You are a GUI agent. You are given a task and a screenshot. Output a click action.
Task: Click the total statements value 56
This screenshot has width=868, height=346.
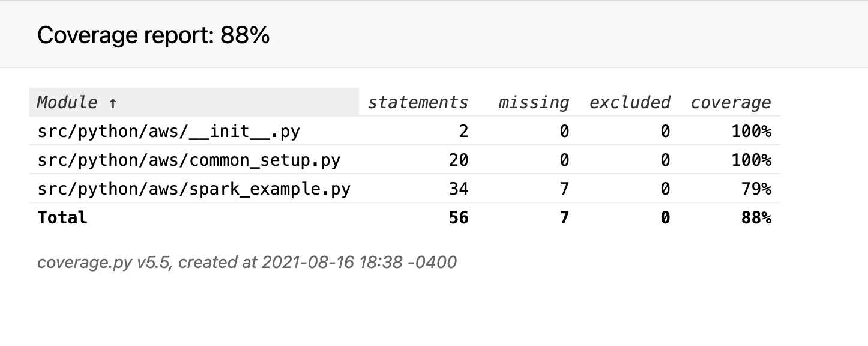(459, 217)
